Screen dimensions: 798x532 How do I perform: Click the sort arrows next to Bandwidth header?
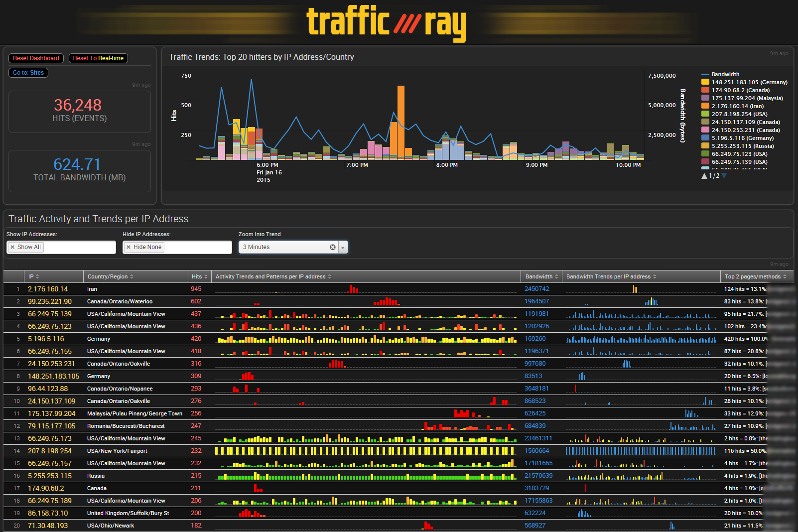[x=556, y=276]
